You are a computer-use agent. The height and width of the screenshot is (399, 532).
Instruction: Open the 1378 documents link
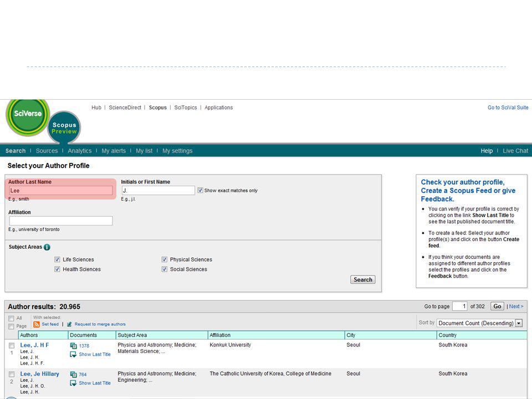[84, 346]
